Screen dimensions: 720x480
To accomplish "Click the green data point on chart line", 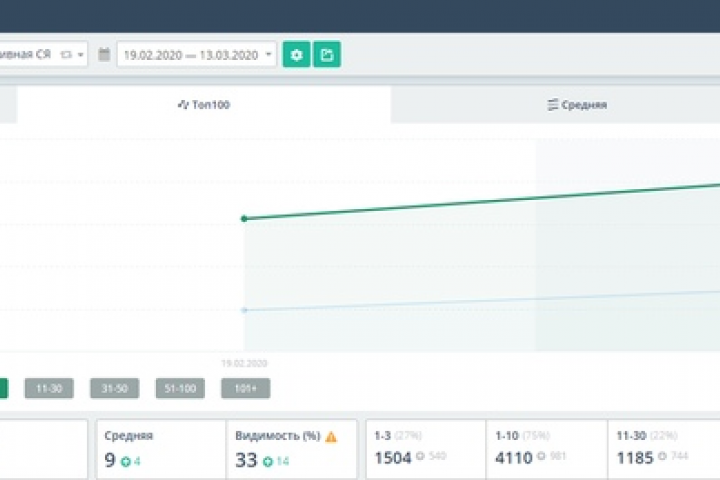I will click(x=244, y=219).
